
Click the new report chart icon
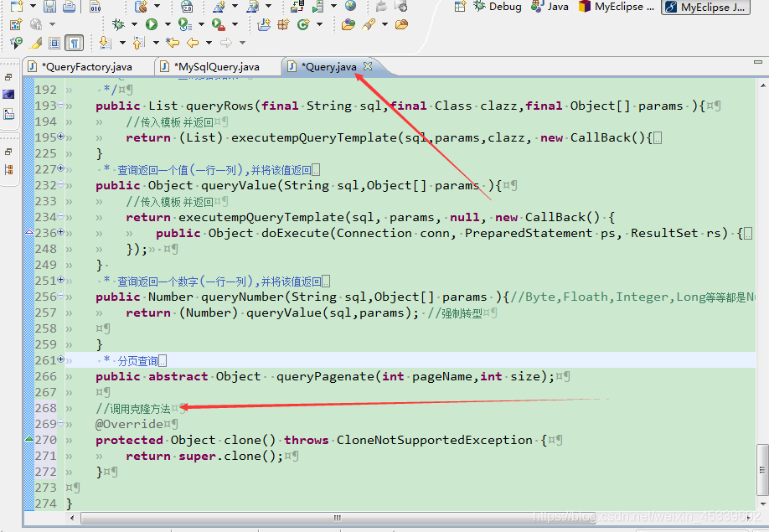click(x=16, y=24)
